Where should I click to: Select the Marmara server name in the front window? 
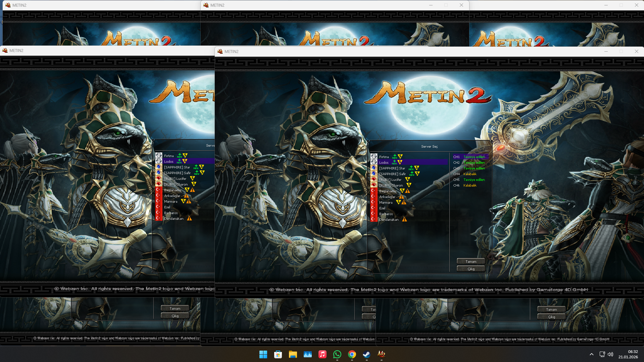pos(386,202)
